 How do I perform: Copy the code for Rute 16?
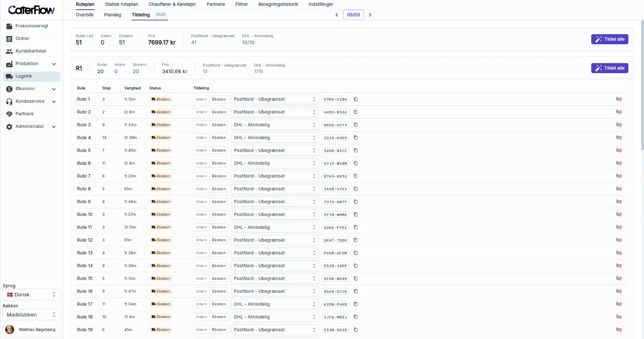click(x=355, y=291)
